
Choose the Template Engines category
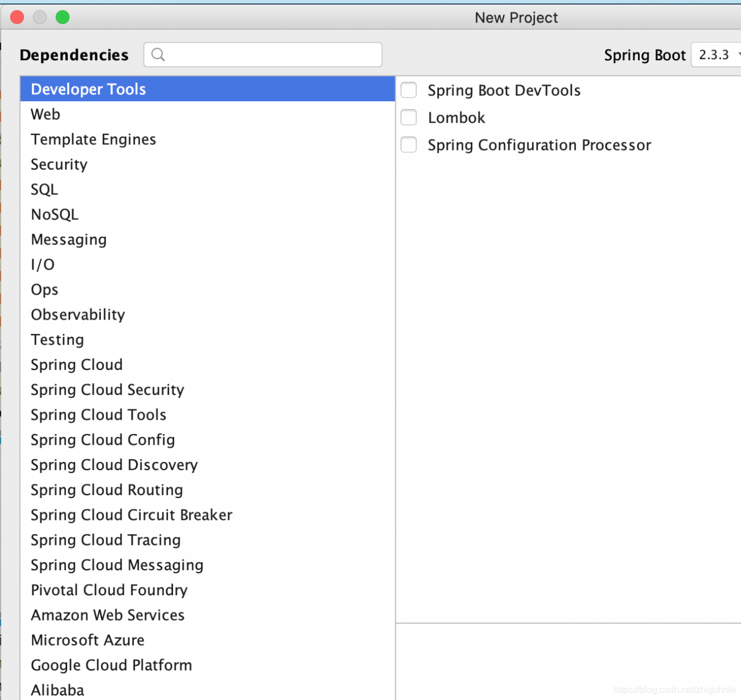pyautogui.click(x=208, y=140)
